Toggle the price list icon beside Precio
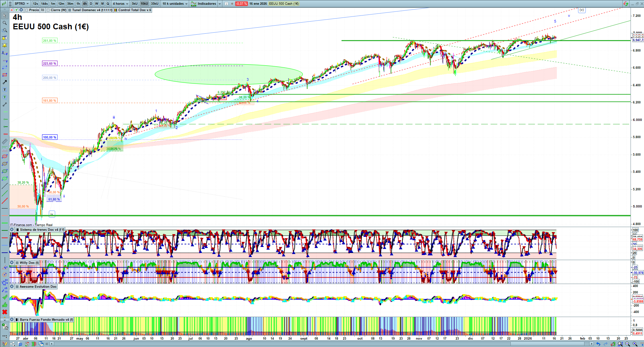Viewport: 644px width, 347px height. tap(43, 10)
